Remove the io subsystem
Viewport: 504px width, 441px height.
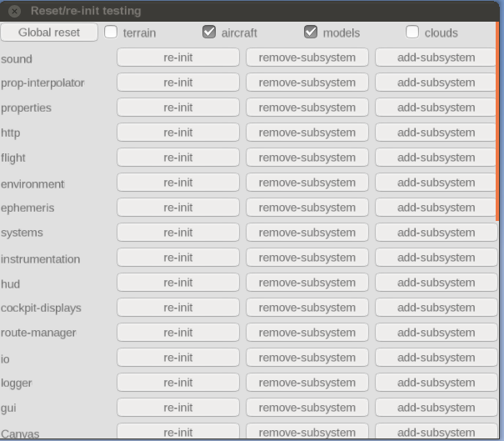[307, 358]
